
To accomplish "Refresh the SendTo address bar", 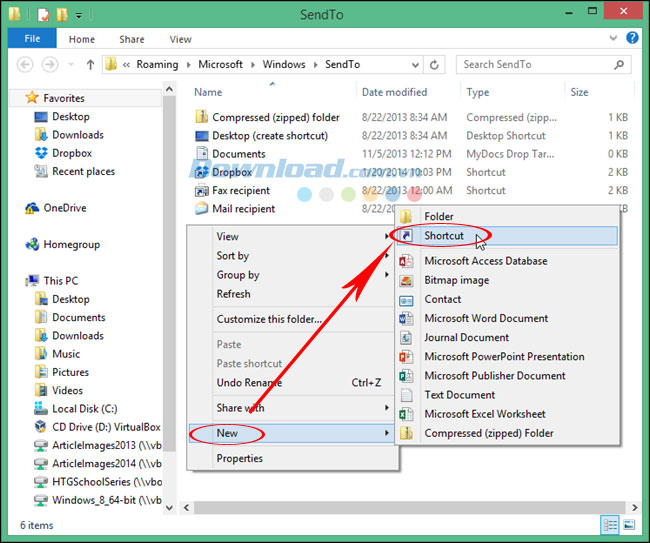I will [x=434, y=65].
